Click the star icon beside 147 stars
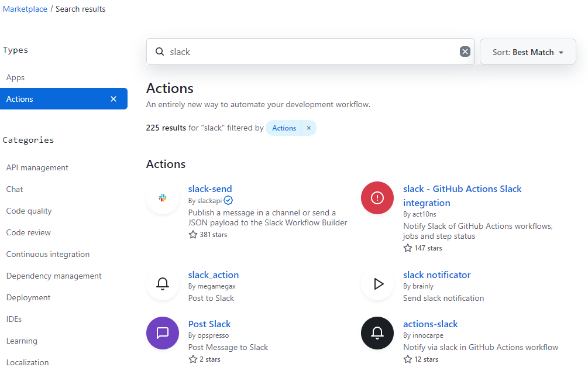The image size is (588, 367). (x=408, y=248)
